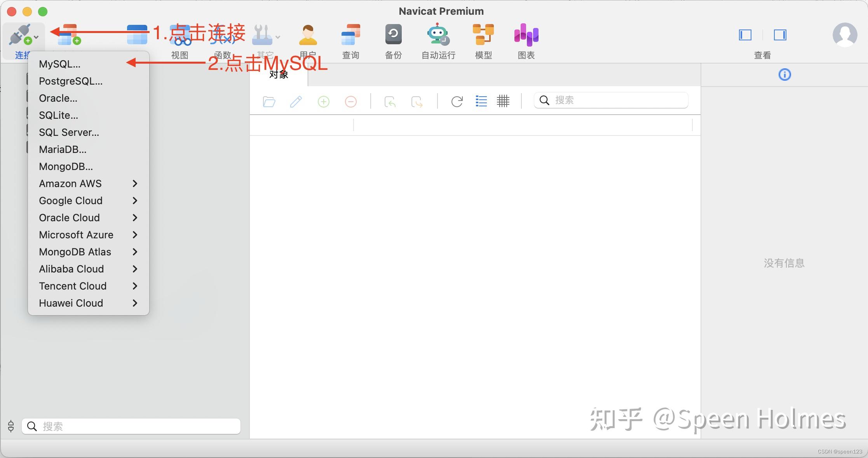Open the connection dropdown arrow next to 连接
This screenshot has height=458, width=868.
point(36,37)
